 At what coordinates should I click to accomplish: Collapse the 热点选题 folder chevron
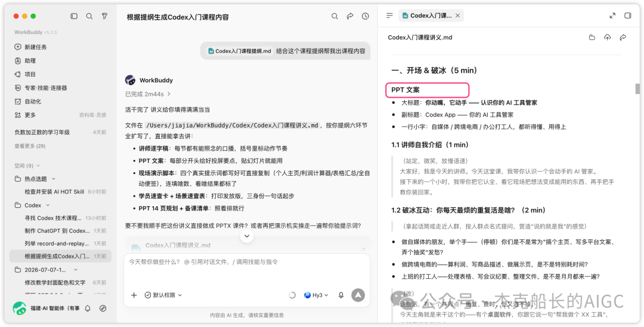54,179
